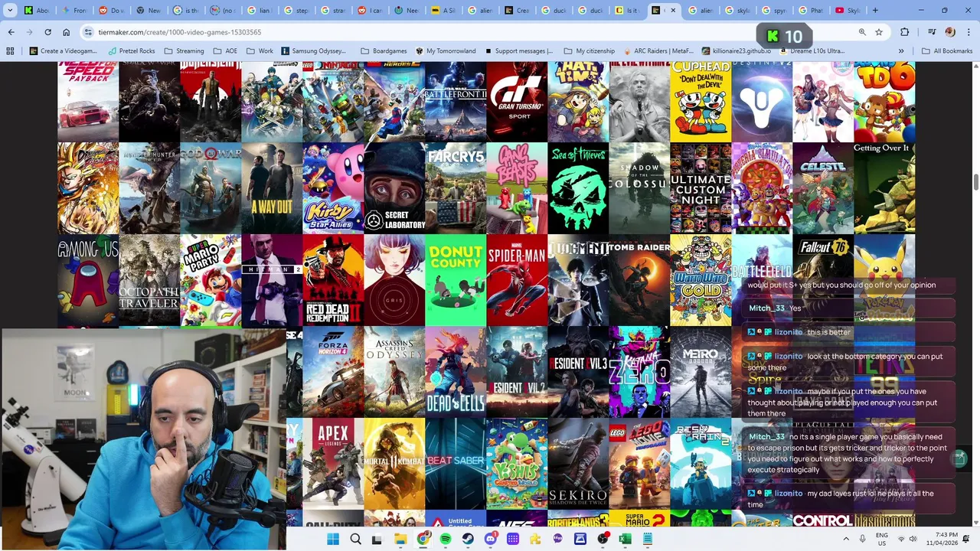This screenshot has height=551, width=980.
Task: Open the browser home page
Action: click(x=67, y=32)
